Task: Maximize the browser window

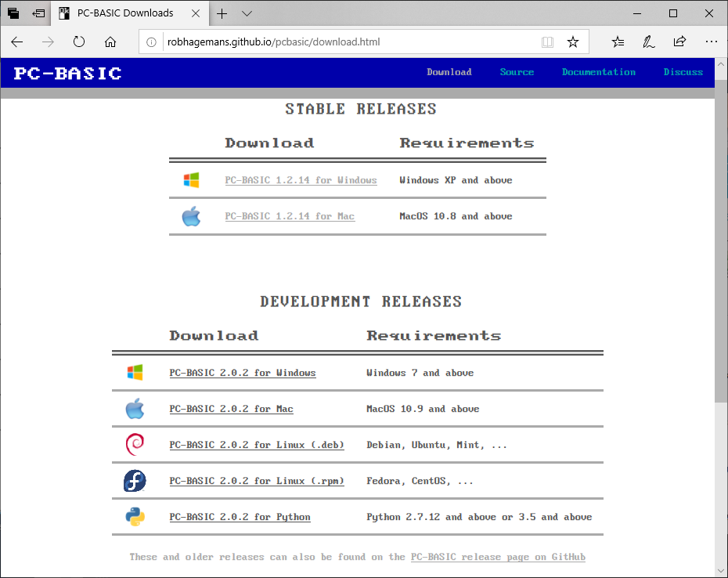Action: coord(673,13)
